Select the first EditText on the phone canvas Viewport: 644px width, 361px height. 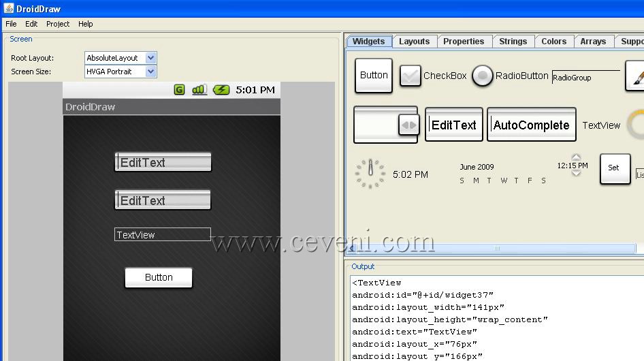(163, 162)
